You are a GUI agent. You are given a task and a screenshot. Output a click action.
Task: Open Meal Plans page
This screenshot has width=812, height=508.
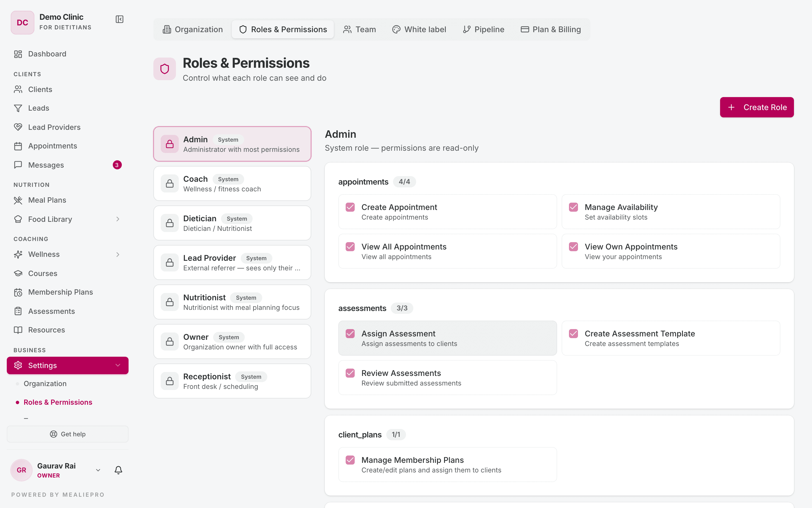(67, 200)
